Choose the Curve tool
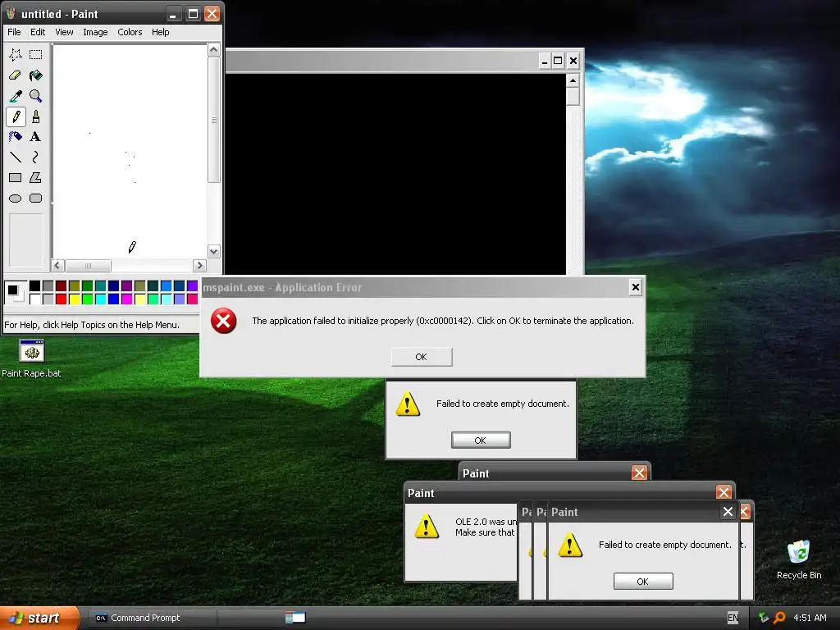The height and width of the screenshot is (630, 840). coord(36,157)
